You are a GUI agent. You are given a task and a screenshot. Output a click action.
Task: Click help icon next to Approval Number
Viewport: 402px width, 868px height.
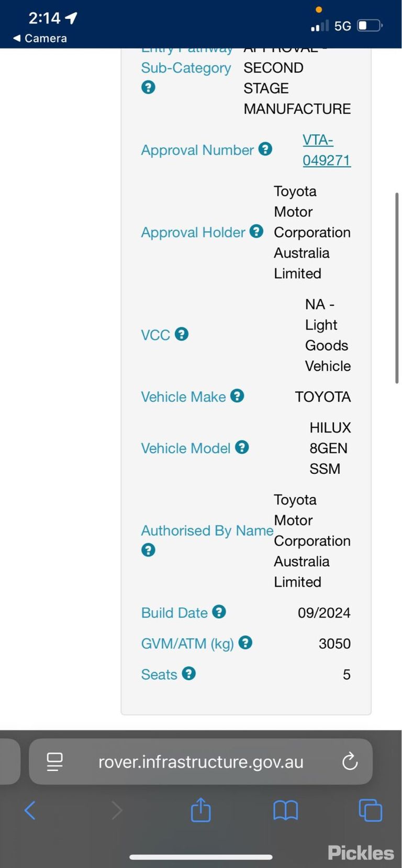(265, 150)
